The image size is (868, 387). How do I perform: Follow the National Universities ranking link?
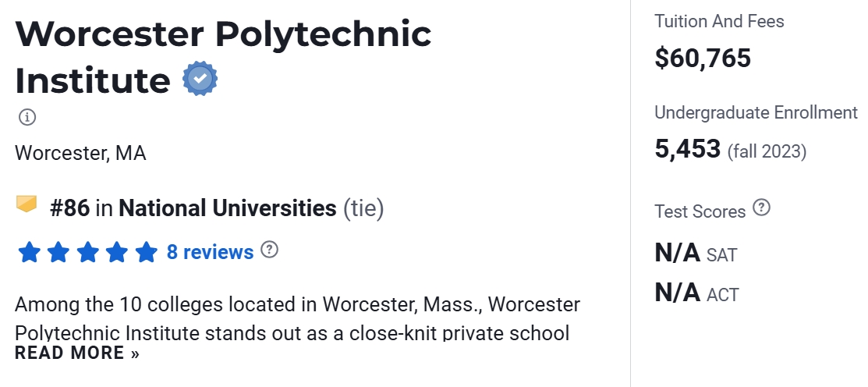click(227, 208)
